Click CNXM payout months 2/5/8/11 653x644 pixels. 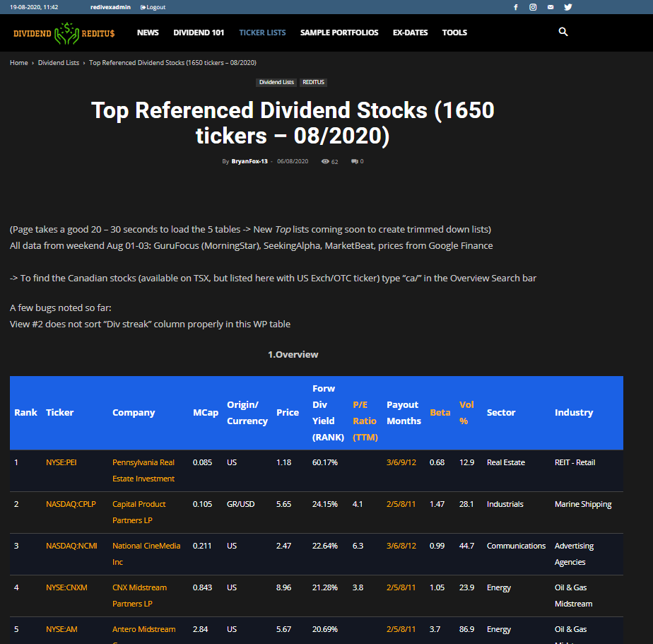coord(401,587)
